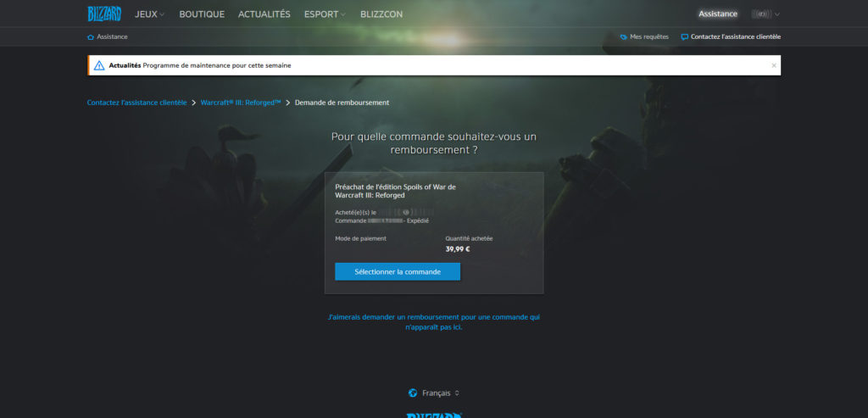Open the BOUTIQUE menu item

tap(202, 14)
